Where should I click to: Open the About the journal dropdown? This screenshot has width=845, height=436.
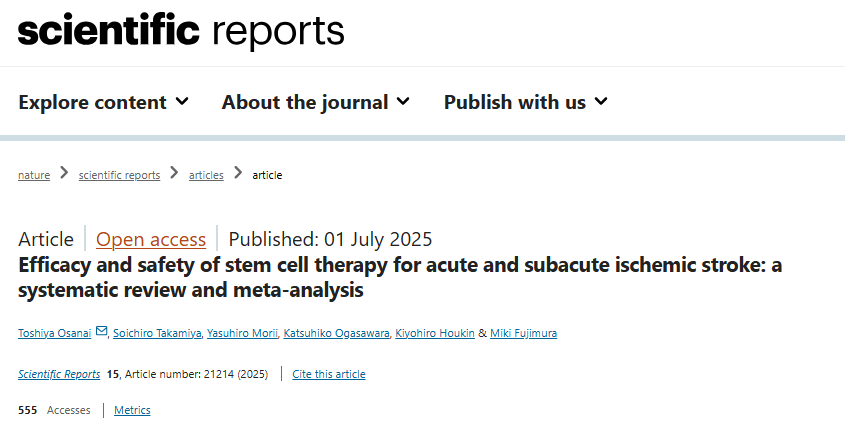tap(315, 102)
